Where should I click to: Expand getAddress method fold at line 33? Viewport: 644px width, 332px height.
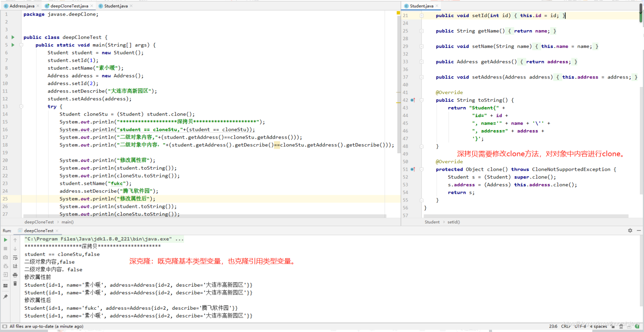422,62
